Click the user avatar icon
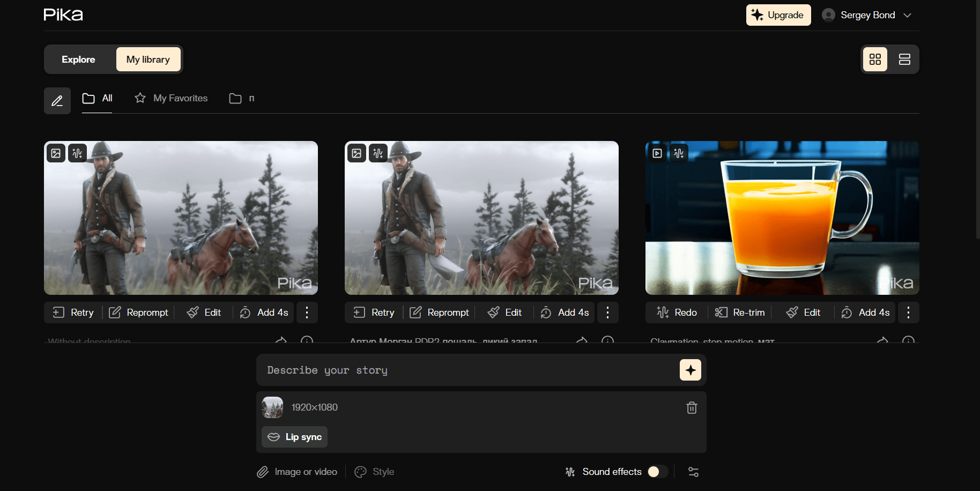This screenshot has height=491, width=980. pos(828,15)
